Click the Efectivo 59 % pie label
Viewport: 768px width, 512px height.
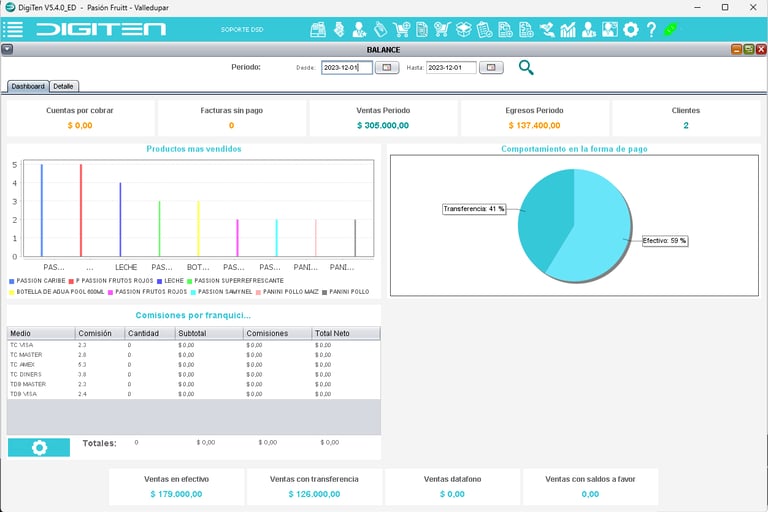coord(665,241)
